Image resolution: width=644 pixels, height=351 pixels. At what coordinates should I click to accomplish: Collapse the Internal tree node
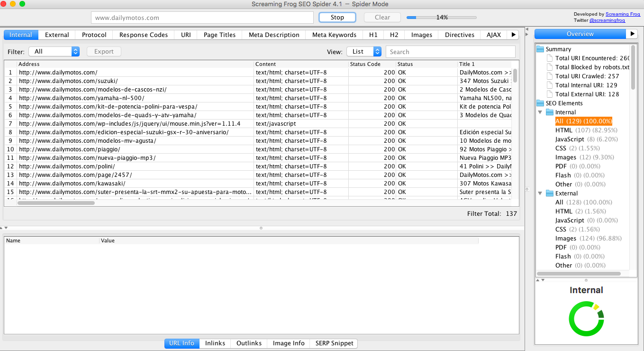[x=540, y=112]
